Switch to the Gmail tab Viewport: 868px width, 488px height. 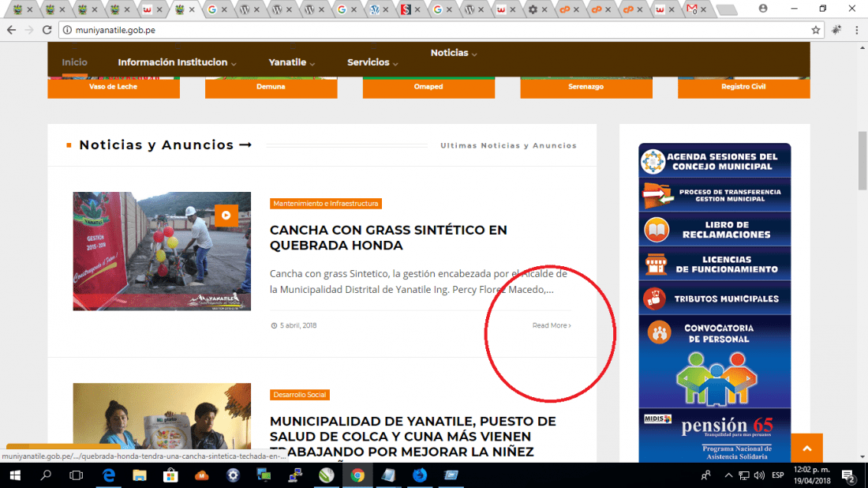pos(691,9)
